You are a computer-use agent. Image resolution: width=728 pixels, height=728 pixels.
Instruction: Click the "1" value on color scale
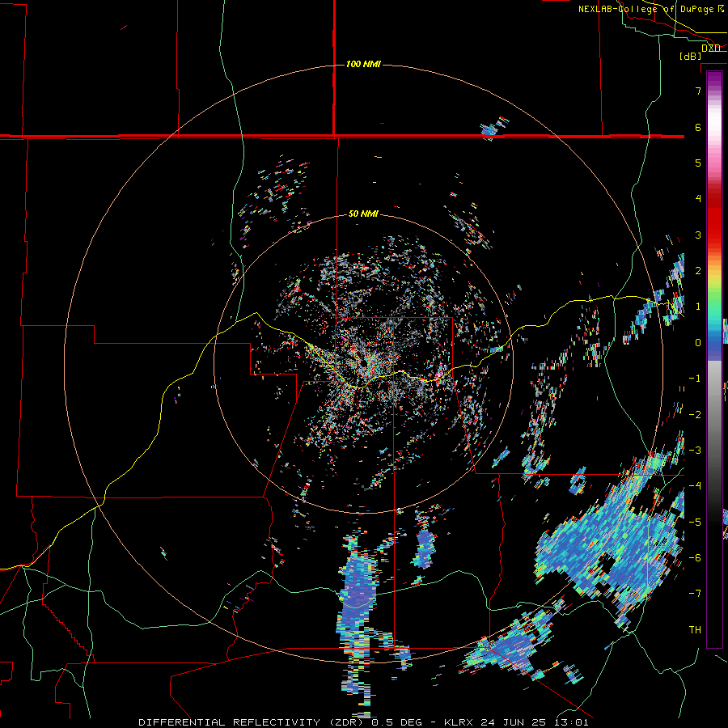tap(698, 307)
